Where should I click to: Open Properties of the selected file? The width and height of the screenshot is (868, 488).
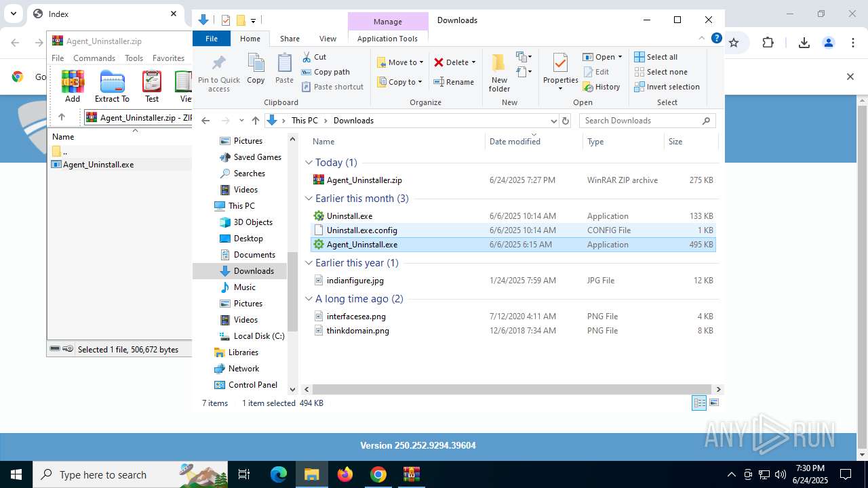(560, 72)
